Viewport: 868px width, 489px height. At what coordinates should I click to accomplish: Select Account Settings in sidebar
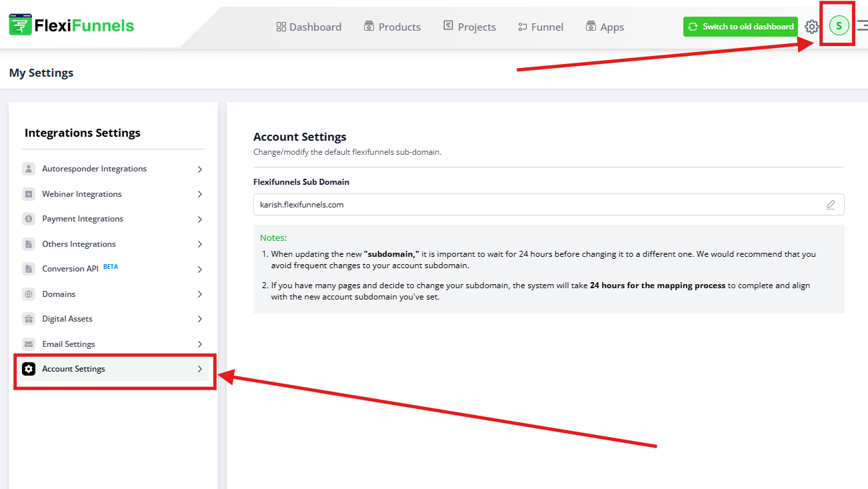112,369
